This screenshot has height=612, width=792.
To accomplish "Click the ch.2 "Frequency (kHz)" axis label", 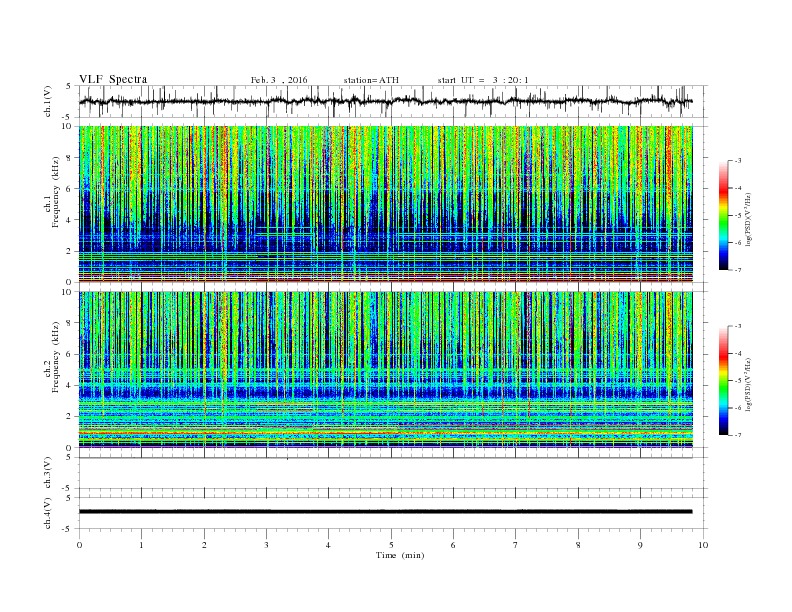I will [56, 358].
